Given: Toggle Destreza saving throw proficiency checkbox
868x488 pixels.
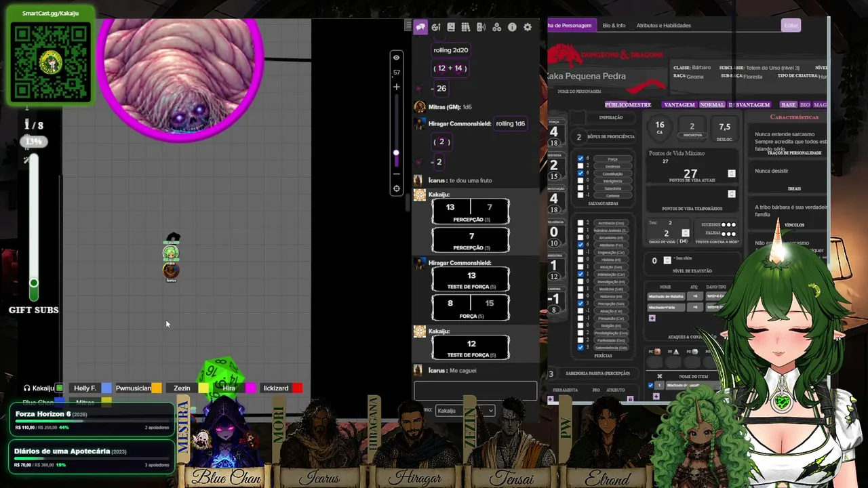Looking at the screenshot, I should pyautogui.click(x=580, y=166).
